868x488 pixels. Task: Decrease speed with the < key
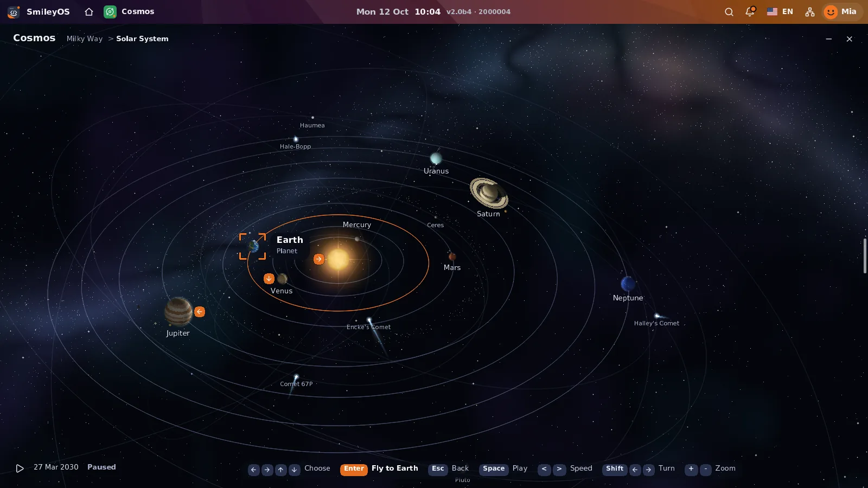pyautogui.click(x=544, y=470)
